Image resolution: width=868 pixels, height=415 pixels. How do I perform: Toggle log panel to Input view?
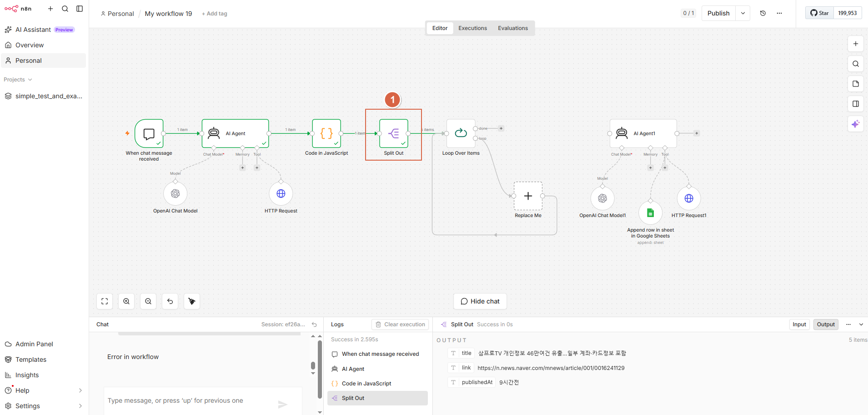(799, 324)
